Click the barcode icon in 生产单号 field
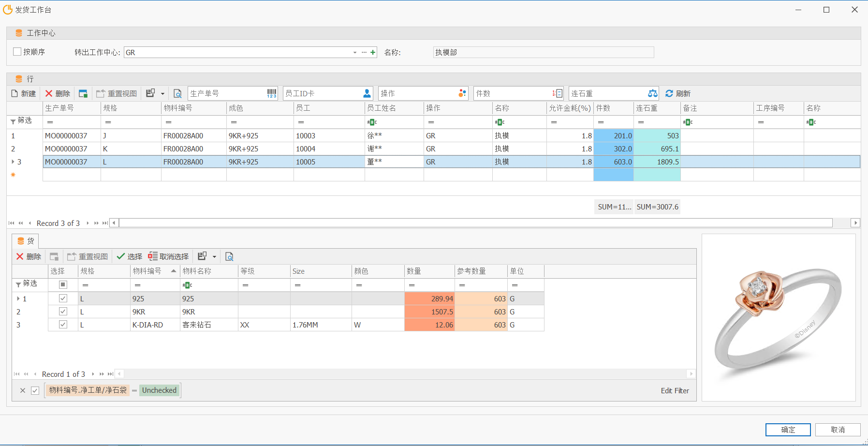 271,93
